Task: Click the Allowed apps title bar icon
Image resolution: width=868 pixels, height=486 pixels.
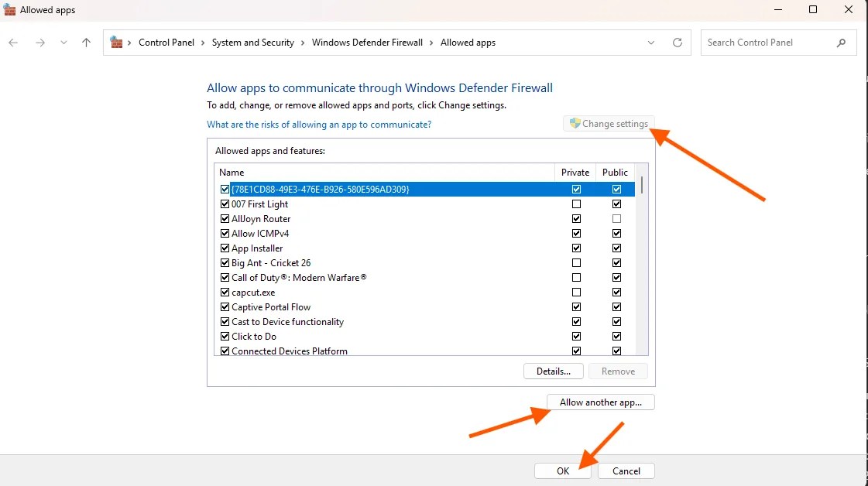Action: 9,10
